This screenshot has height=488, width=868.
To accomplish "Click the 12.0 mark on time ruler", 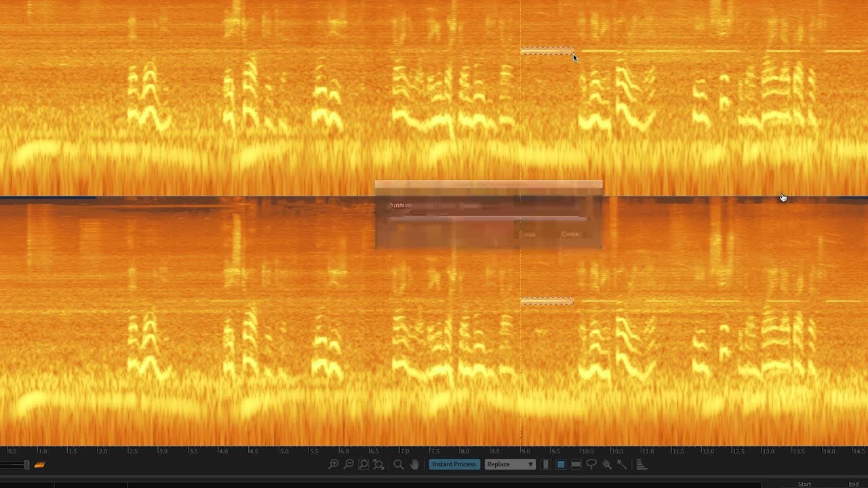I will coord(707,451).
